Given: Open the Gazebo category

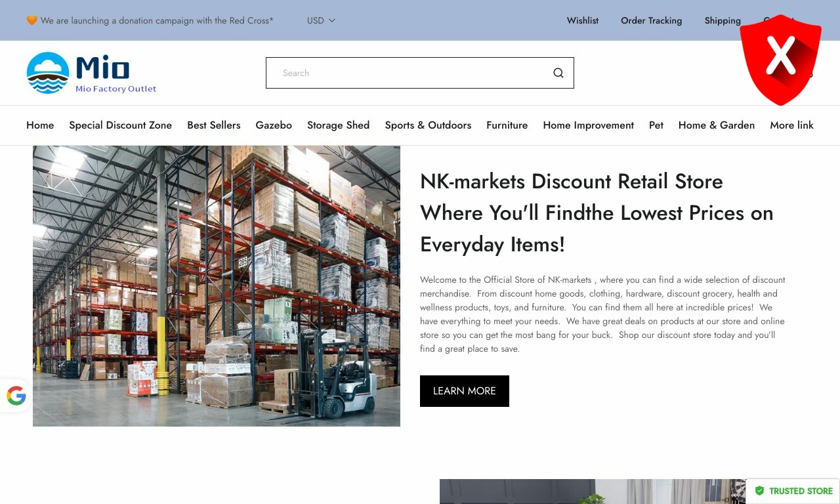Looking at the screenshot, I should [274, 125].
